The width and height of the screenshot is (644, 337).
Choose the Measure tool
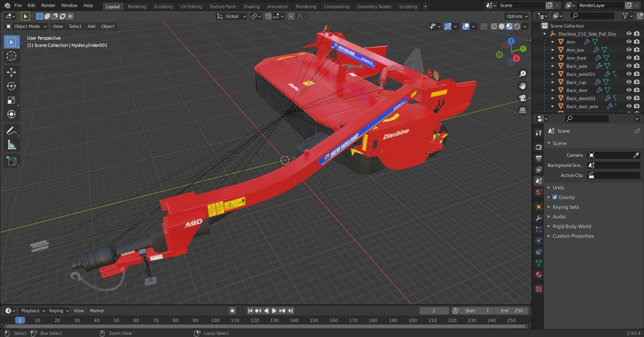coord(11,145)
